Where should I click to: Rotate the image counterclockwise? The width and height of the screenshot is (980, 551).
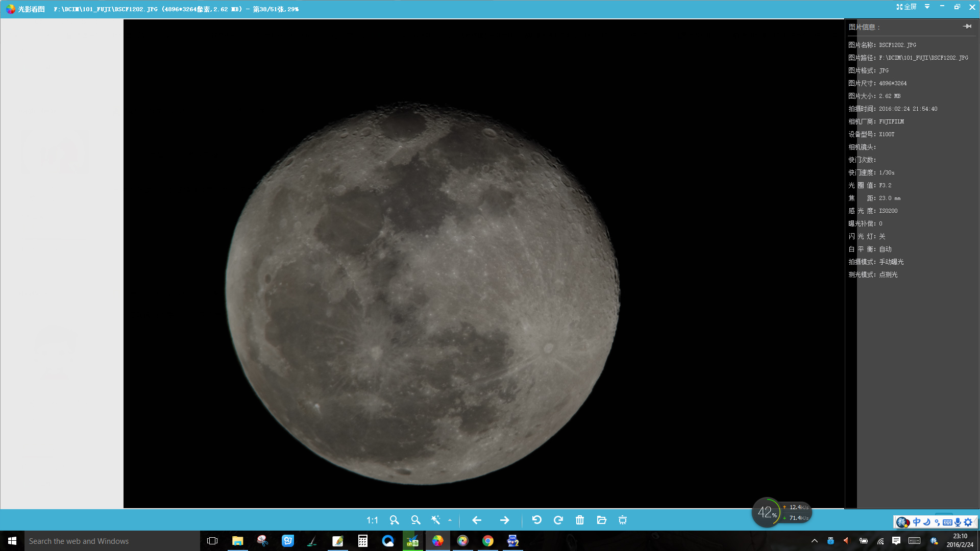point(536,520)
